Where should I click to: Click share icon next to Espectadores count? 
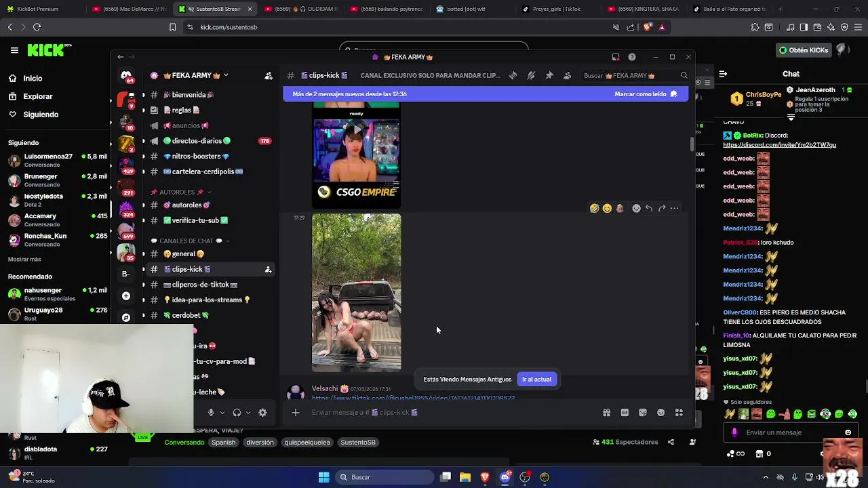(671, 442)
